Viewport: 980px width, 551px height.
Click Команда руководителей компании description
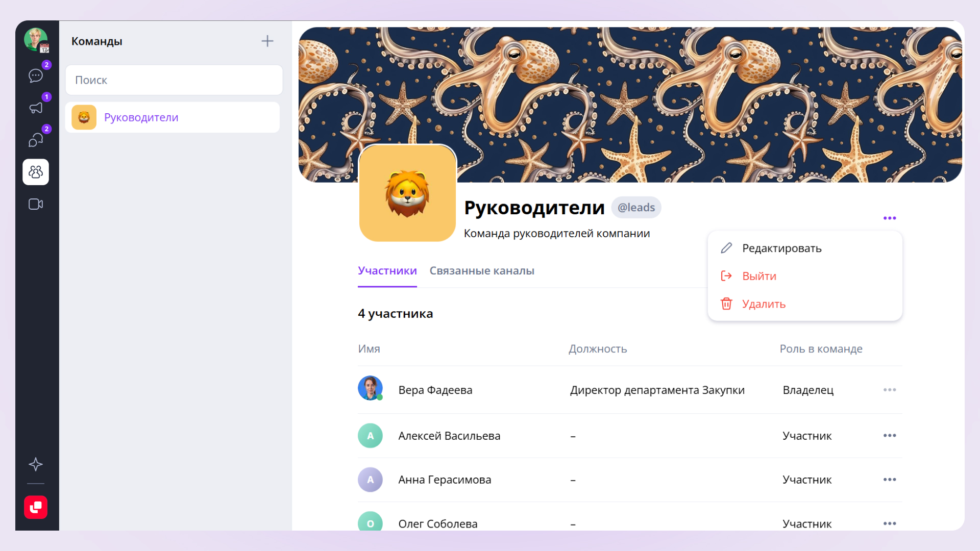point(557,234)
